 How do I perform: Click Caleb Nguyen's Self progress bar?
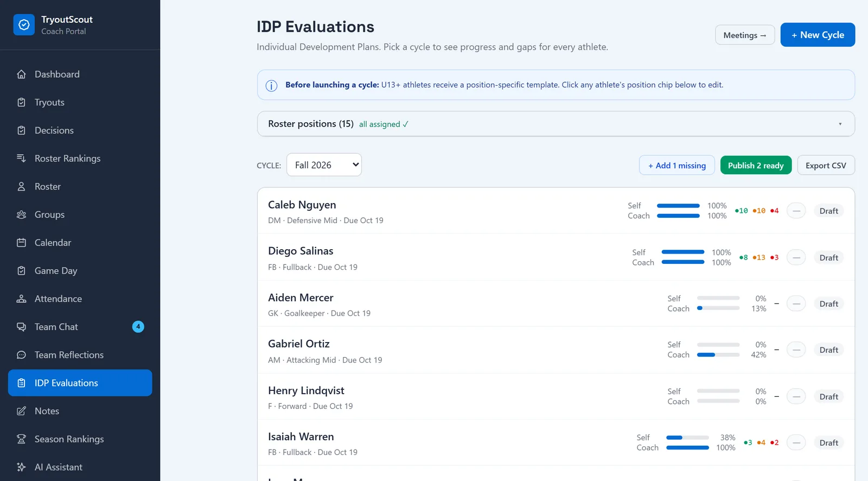(x=678, y=206)
